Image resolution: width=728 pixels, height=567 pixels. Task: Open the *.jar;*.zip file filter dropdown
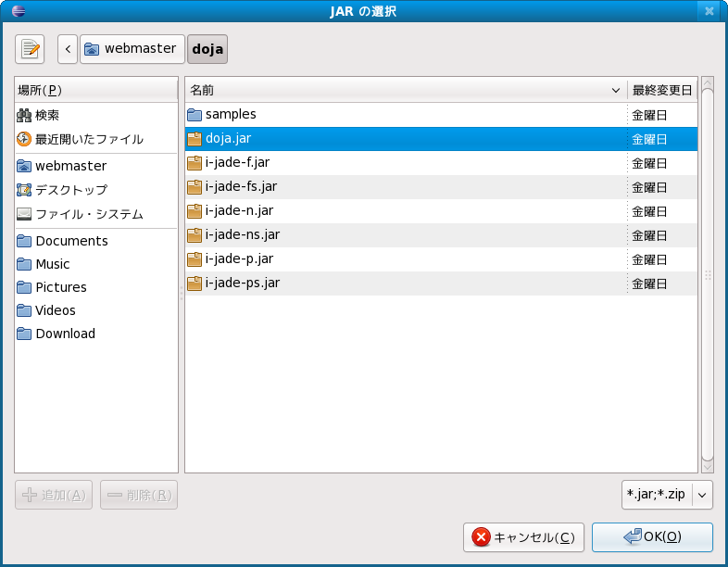click(x=667, y=495)
